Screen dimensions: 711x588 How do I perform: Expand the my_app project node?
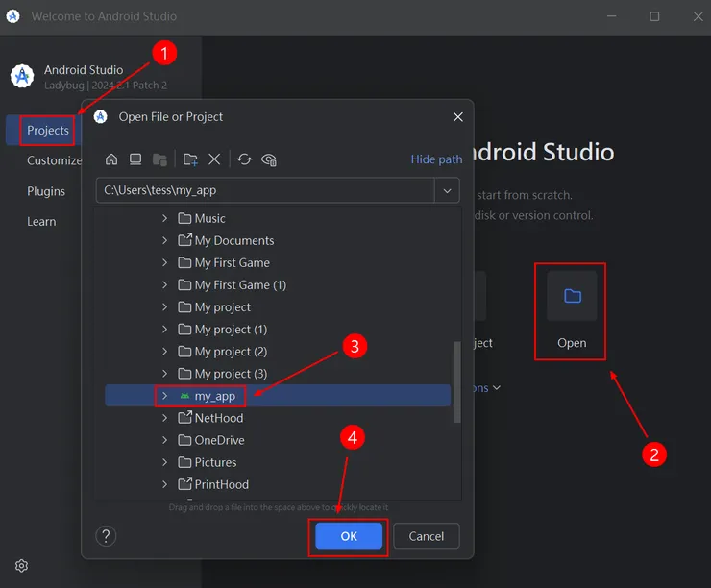pos(165,396)
